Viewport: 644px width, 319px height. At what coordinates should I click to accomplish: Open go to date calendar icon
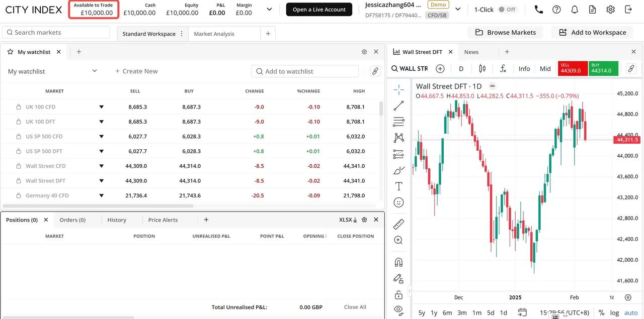coord(522,312)
